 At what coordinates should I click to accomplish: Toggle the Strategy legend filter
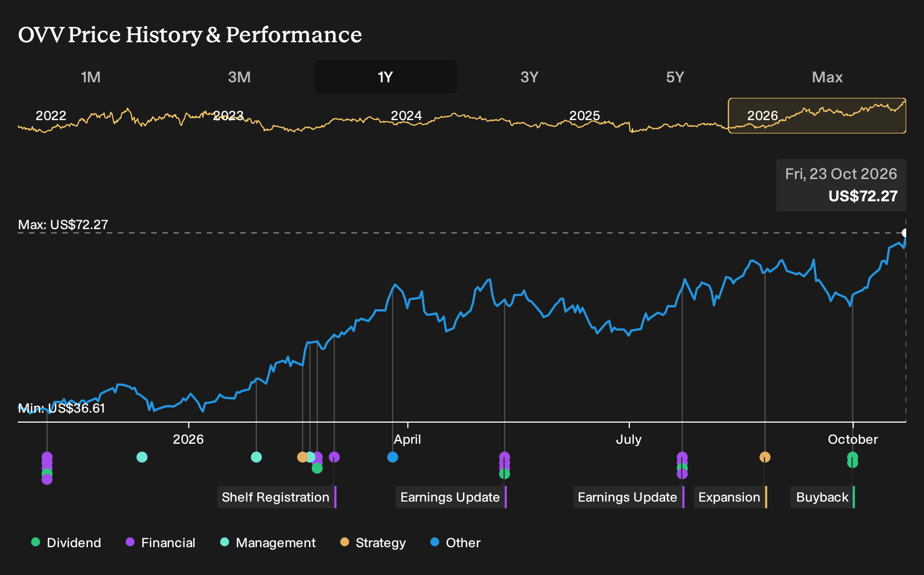(x=373, y=543)
